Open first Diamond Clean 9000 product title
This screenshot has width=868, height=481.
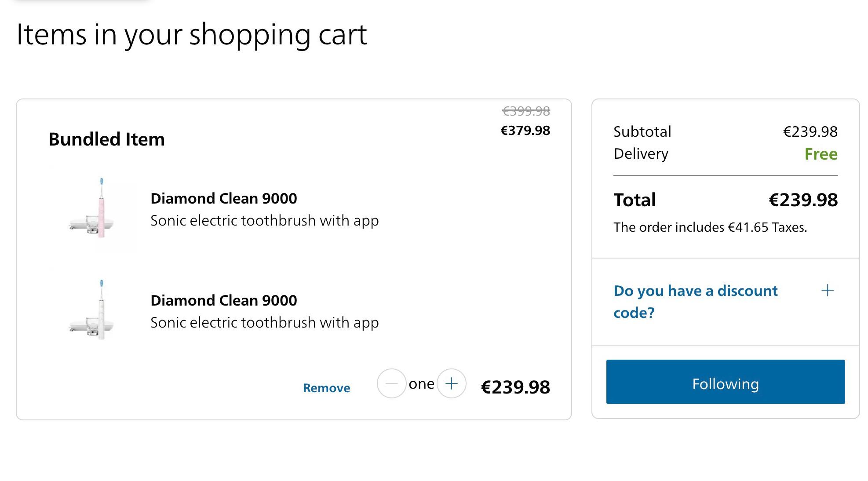point(224,198)
